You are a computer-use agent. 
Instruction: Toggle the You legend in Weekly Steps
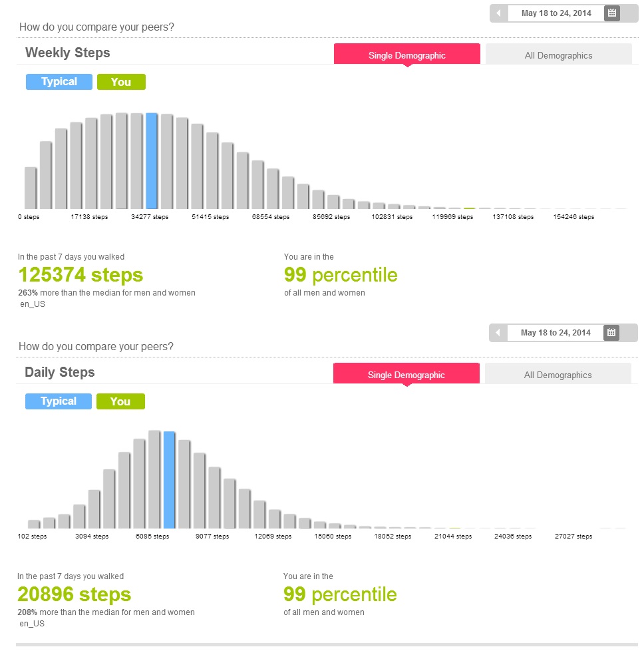coord(121,82)
